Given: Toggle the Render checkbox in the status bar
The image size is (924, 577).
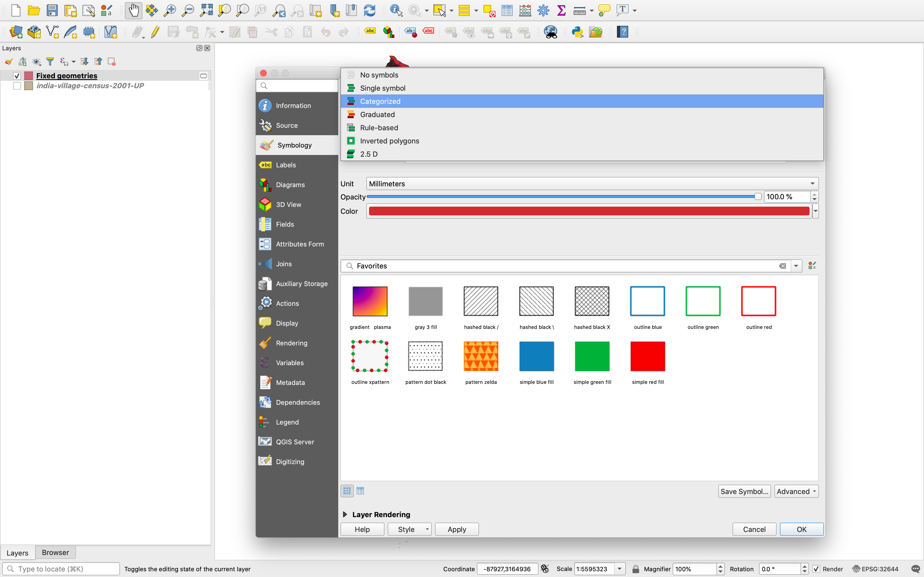Looking at the screenshot, I should pyautogui.click(x=816, y=569).
